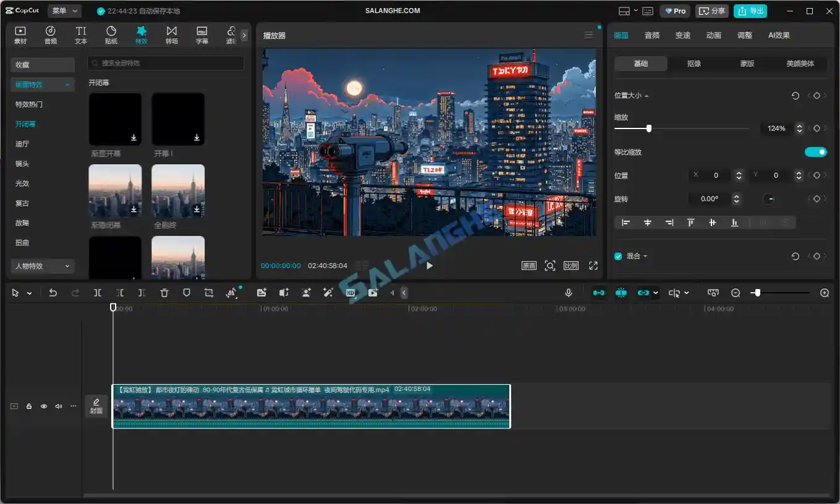Click the edit cover (封面) icon on the timeline
Image resolution: width=840 pixels, height=504 pixels.
pos(96,406)
